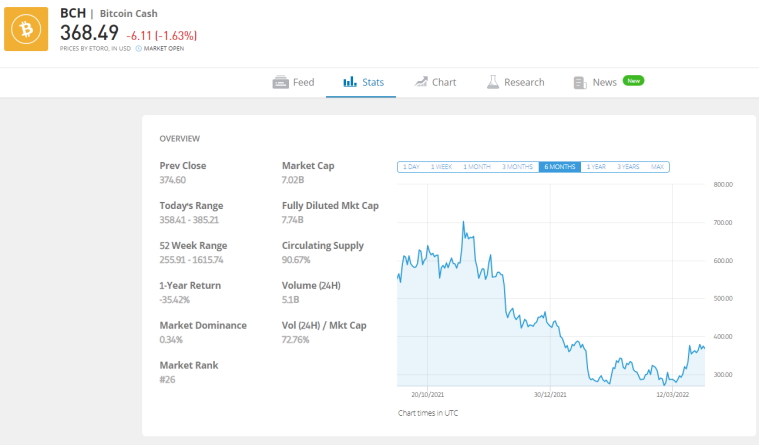Select the 3 MONTHS chart range
The image size is (759, 445).
[517, 167]
